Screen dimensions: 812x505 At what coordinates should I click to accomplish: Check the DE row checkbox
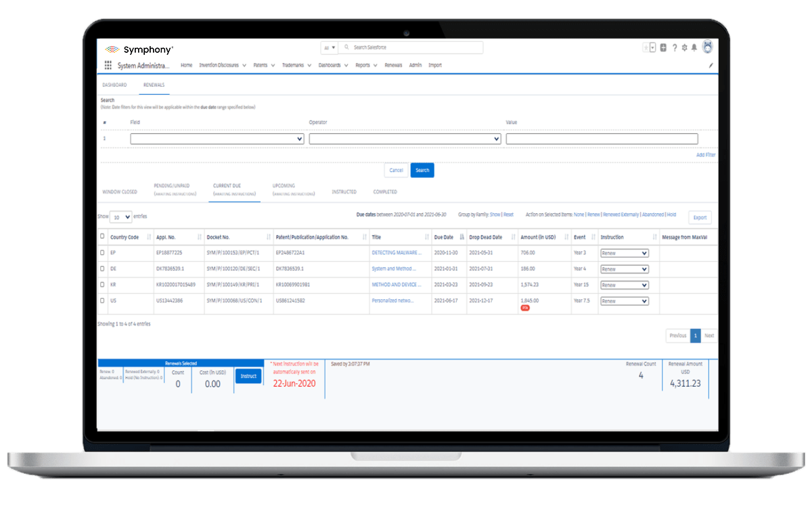(102, 269)
